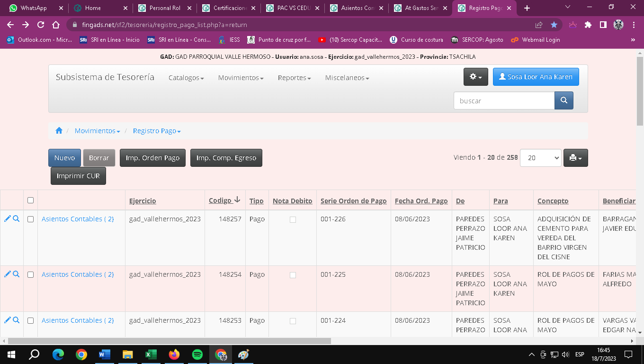The image size is (644, 364).
Task: Open the Catalogos menu
Action: point(186,78)
